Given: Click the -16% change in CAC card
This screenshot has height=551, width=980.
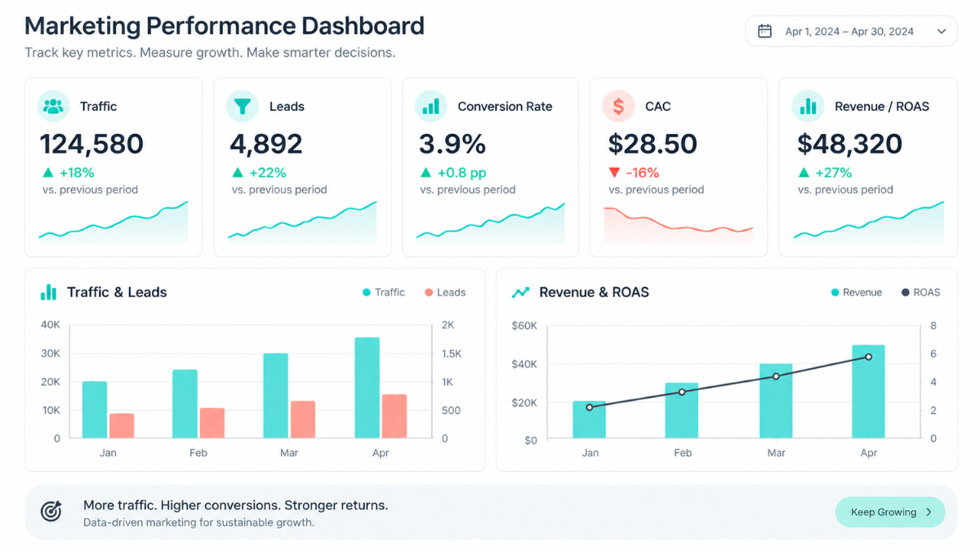Looking at the screenshot, I should tap(643, 173).
